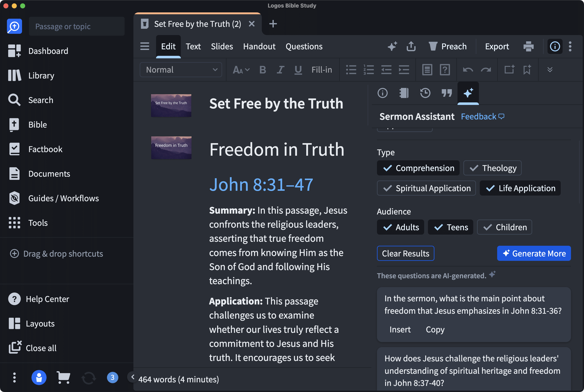
Task: Insert a bulleted list
Action: (x=351, y=70)
